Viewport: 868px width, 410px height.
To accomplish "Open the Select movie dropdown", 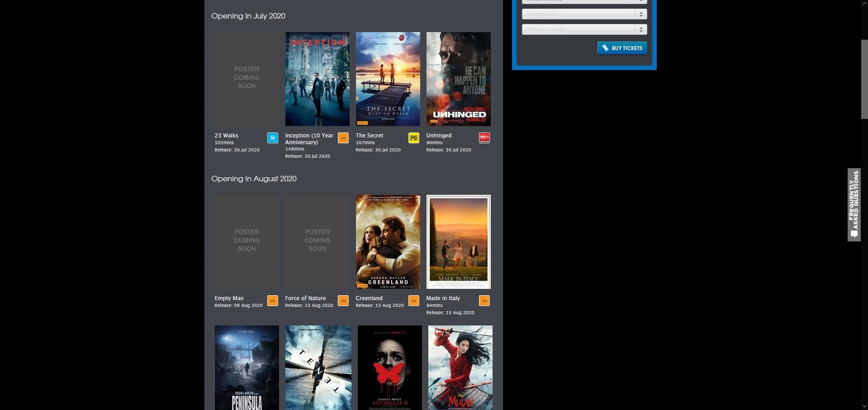I will 584,14.
